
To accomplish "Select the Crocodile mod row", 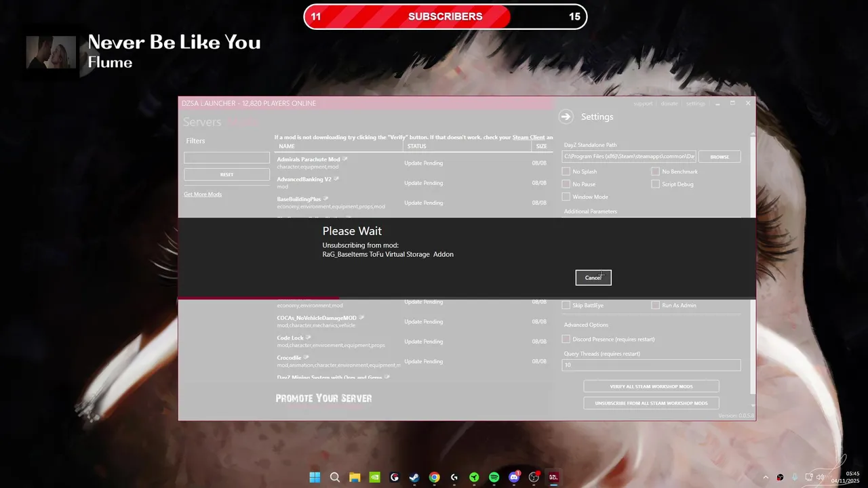I will pyautogui.click(x=414, y=361).
